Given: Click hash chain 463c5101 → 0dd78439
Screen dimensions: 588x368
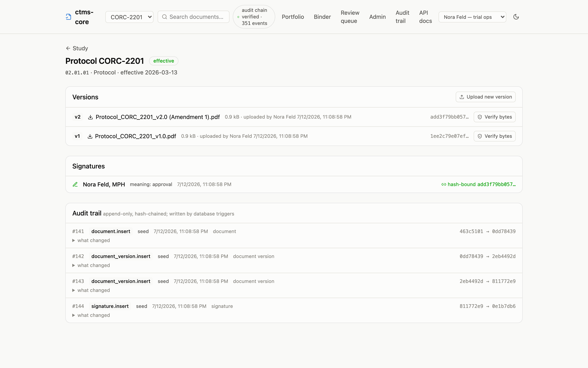Looking at the screenshot, I should (487, 231).
